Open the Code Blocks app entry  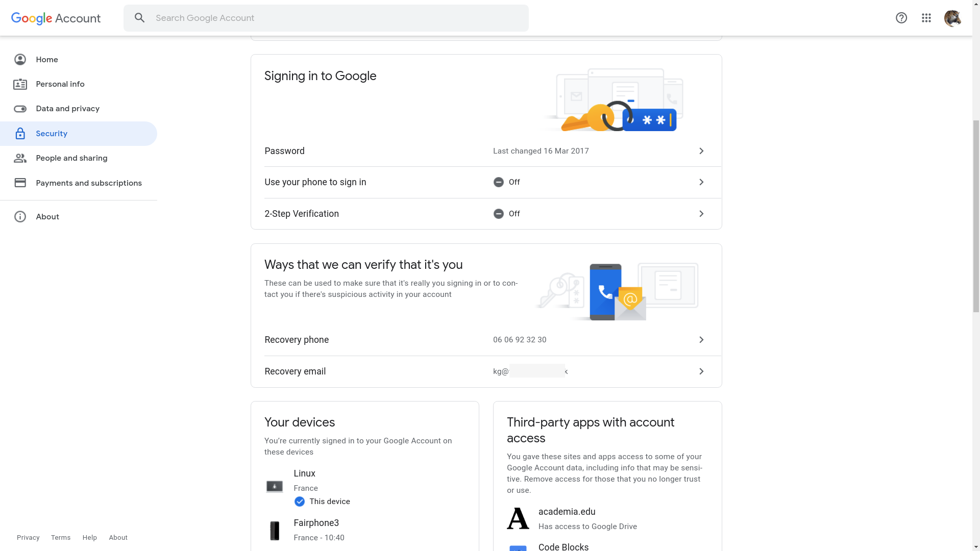[607, 546]
